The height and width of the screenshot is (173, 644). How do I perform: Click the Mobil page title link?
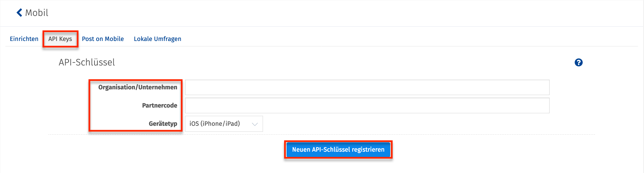click(x=37, y=13)
